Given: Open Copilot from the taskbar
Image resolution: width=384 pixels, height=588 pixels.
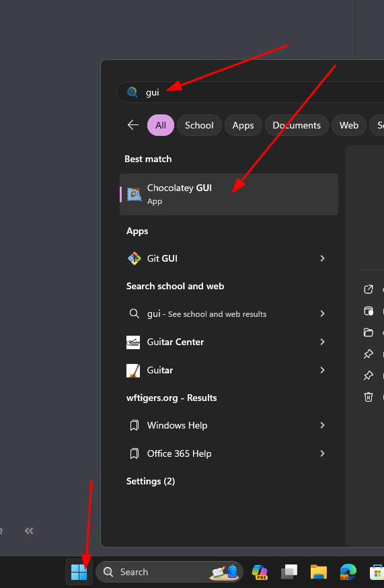Looking at the screenshot, I should [260, 572].
